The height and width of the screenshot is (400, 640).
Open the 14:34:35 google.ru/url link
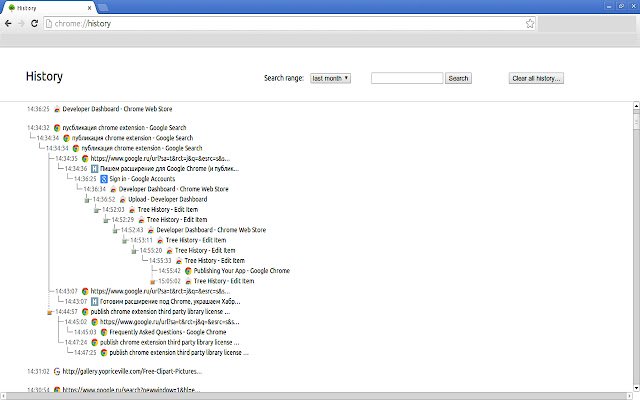pos(160,158)
